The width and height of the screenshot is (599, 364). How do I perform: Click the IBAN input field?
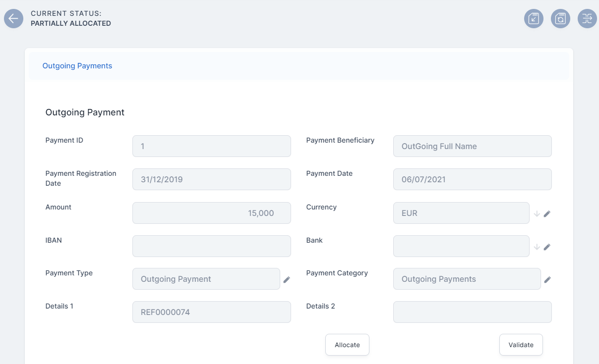211,246
